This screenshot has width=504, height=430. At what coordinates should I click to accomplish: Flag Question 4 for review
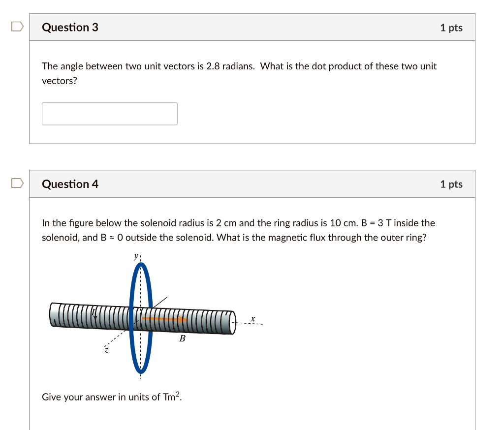click(17, 184)
